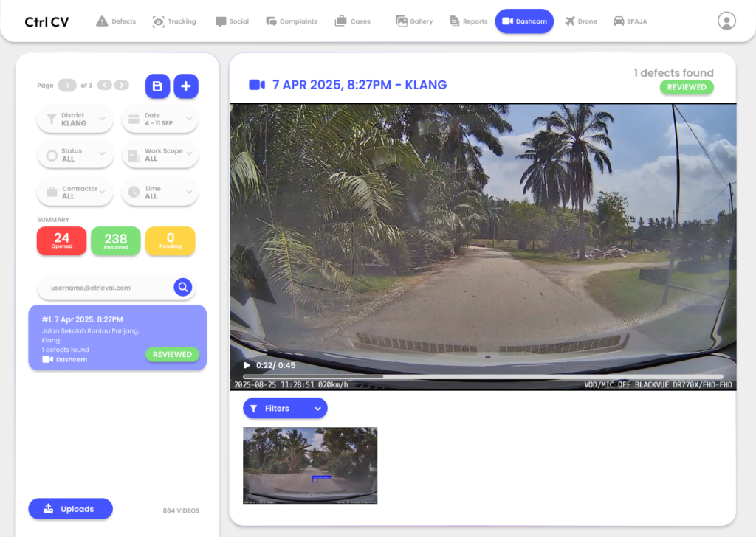The image size is (756, 537).
Task: Open the Tracking tab
Action: (174, 21)
